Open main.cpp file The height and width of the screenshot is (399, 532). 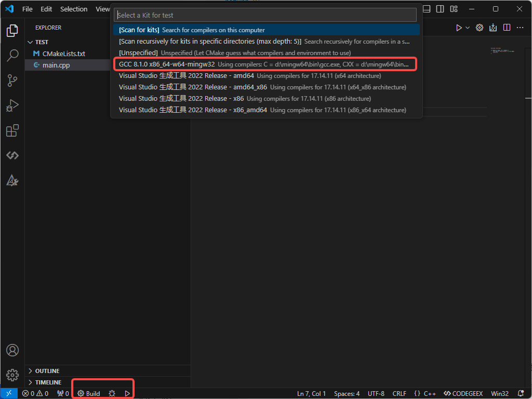coord(56,65)
